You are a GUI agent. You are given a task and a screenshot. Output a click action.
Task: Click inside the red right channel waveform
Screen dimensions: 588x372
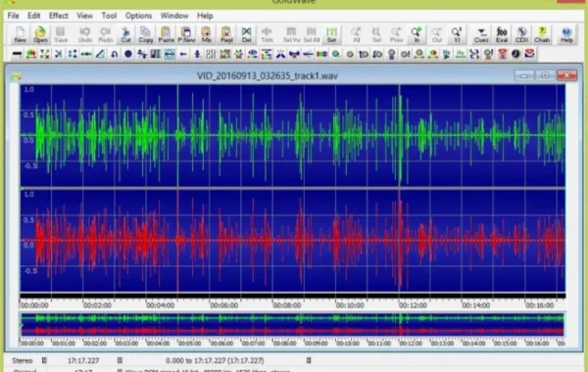tap(292, 241)
